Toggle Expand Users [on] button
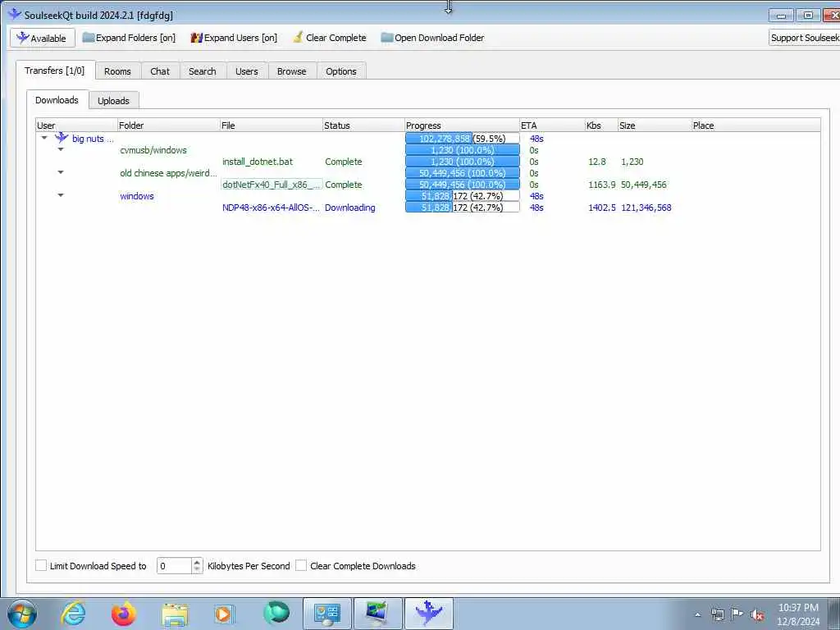Screen dimensions: 840x630 click(234, 38)
